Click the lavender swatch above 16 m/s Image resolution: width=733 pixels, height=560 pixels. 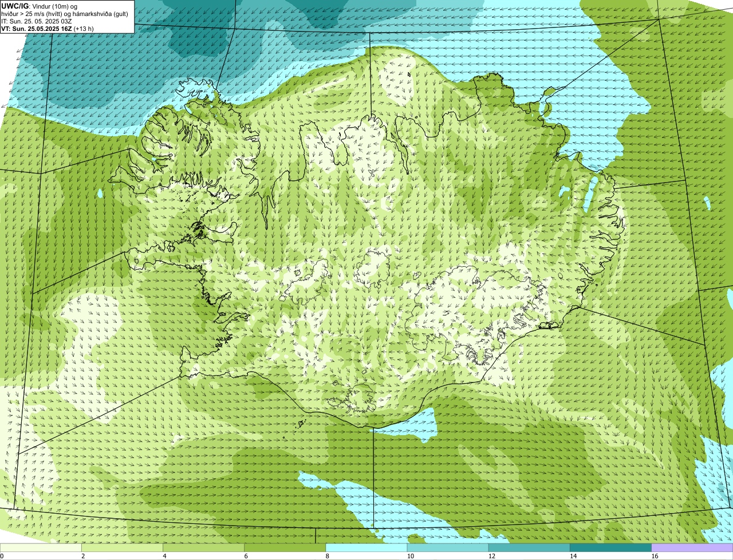point(692,547)
